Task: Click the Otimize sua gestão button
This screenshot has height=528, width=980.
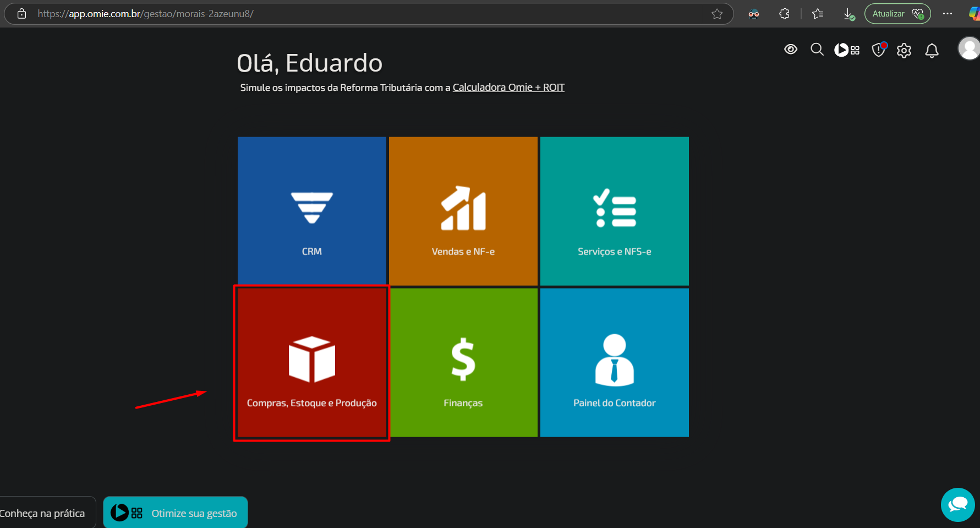Action: point(176,513)
